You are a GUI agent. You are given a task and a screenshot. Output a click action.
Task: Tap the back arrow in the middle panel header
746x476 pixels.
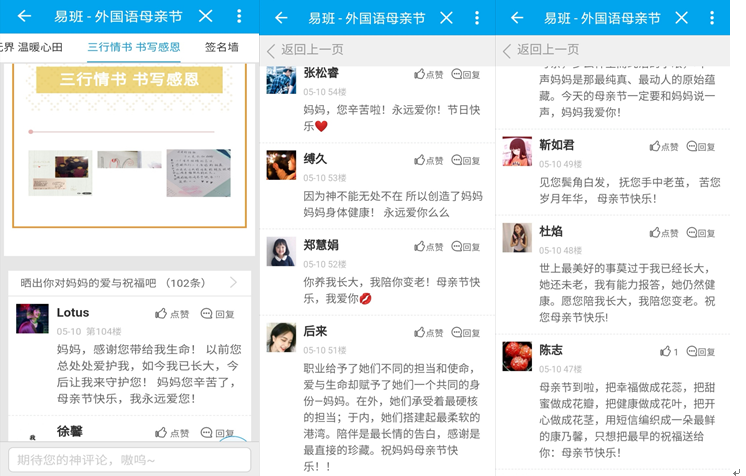tap(282, 18)
